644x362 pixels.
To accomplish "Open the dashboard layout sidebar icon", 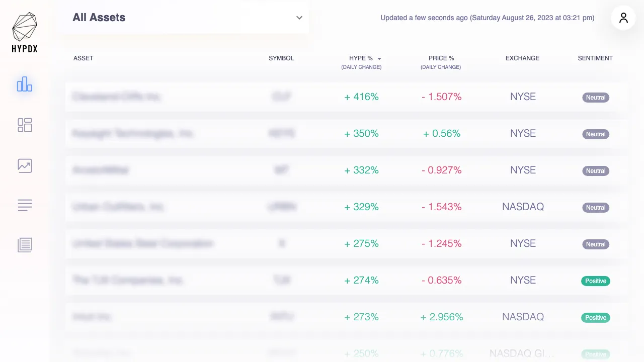I will pyautogui.click(x=25, y=125).
